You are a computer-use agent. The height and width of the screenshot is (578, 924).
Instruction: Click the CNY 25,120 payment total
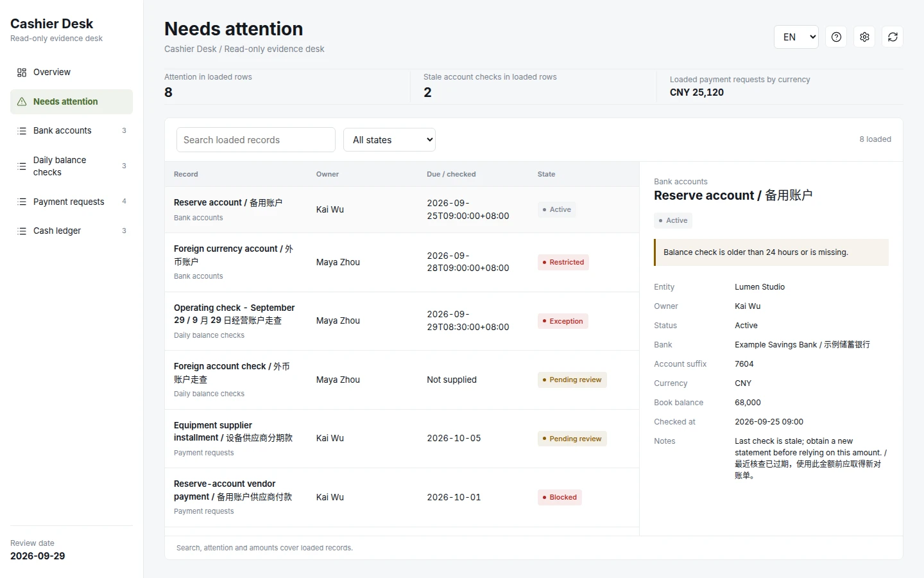click(x=697, y=92)
